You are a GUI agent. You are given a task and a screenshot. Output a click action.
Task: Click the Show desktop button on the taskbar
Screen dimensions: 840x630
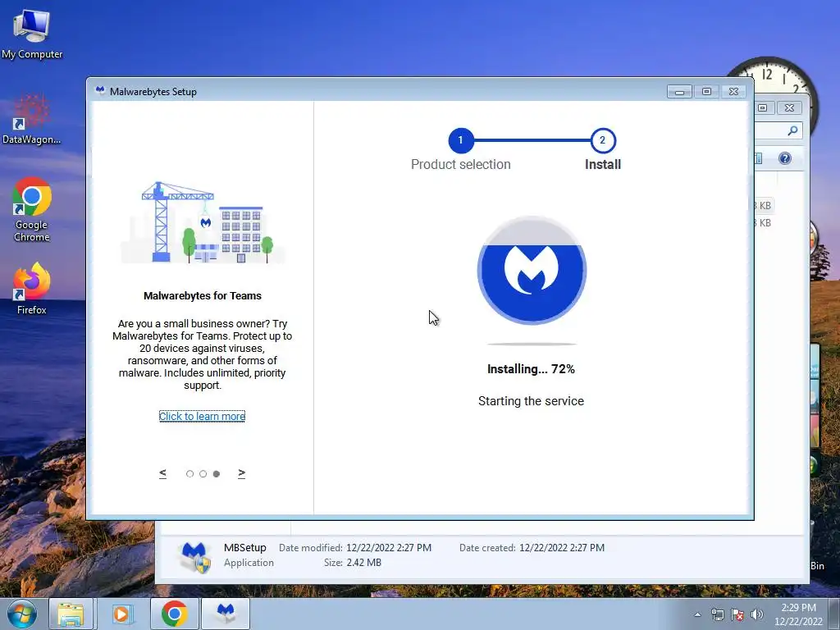point(835,614)
